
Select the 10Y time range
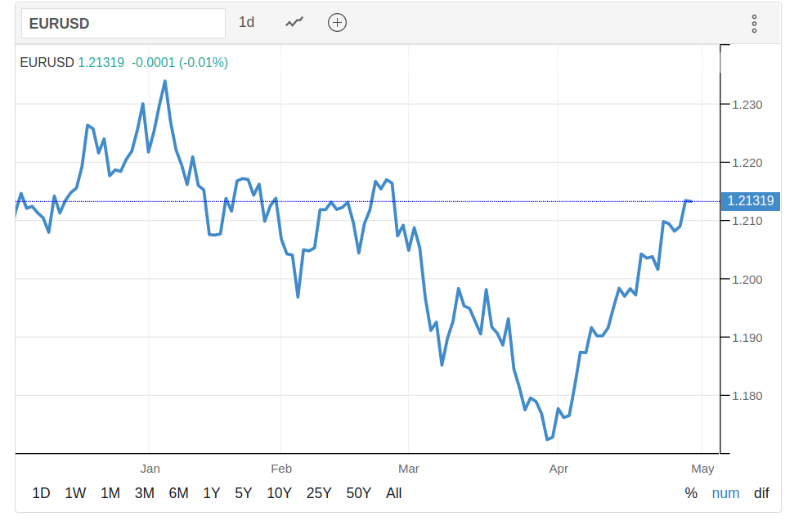point(280,493)
